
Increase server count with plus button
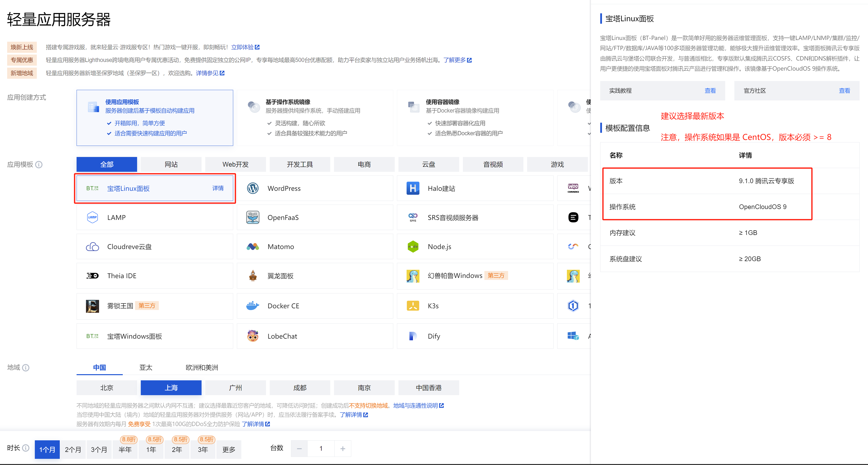click(x=343, y=448)
